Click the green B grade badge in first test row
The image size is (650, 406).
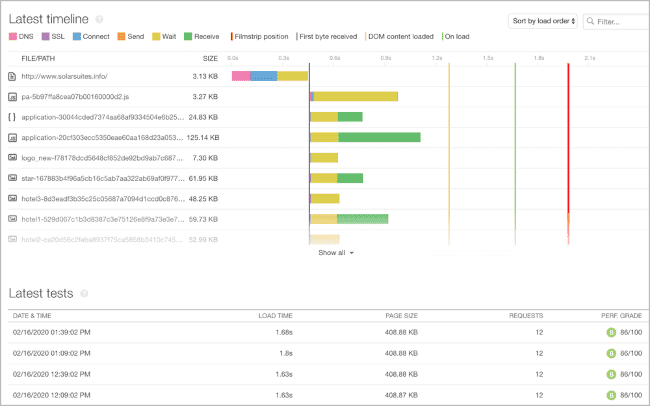[610, 332]
